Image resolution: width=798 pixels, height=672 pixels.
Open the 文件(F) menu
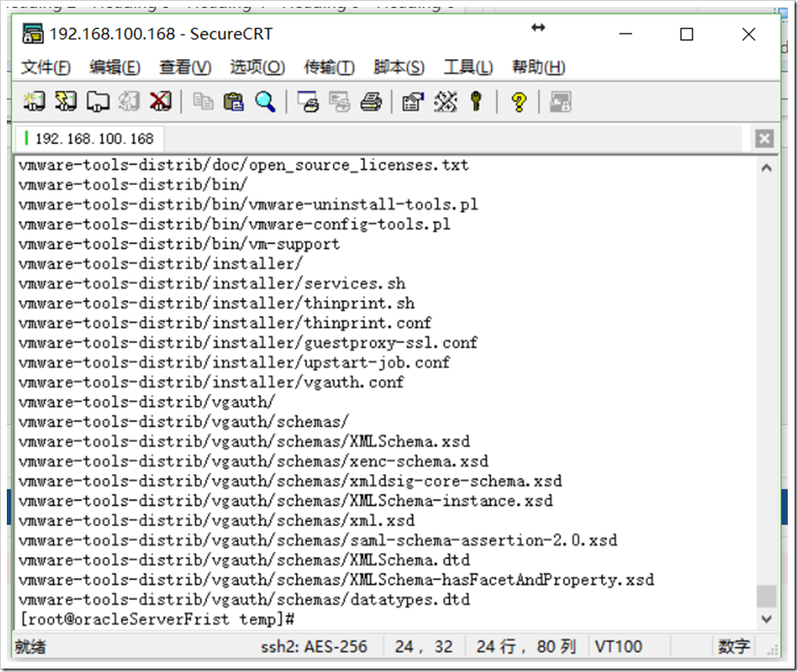45,67
